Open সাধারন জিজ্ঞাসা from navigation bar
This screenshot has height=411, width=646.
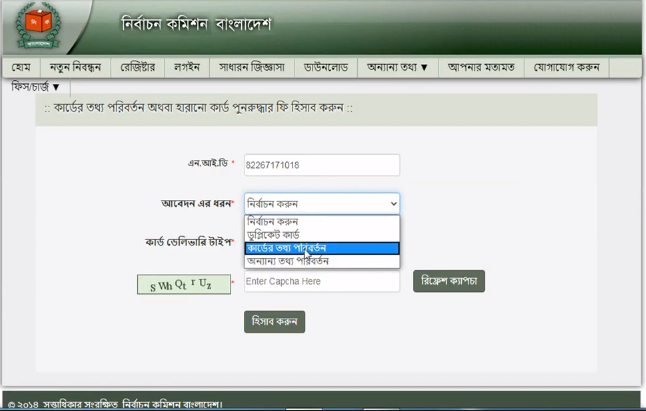point(252,67)
